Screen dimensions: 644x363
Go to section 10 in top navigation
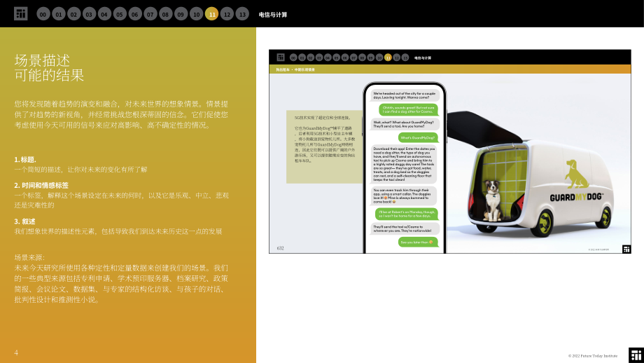click(x=196, y=14)
